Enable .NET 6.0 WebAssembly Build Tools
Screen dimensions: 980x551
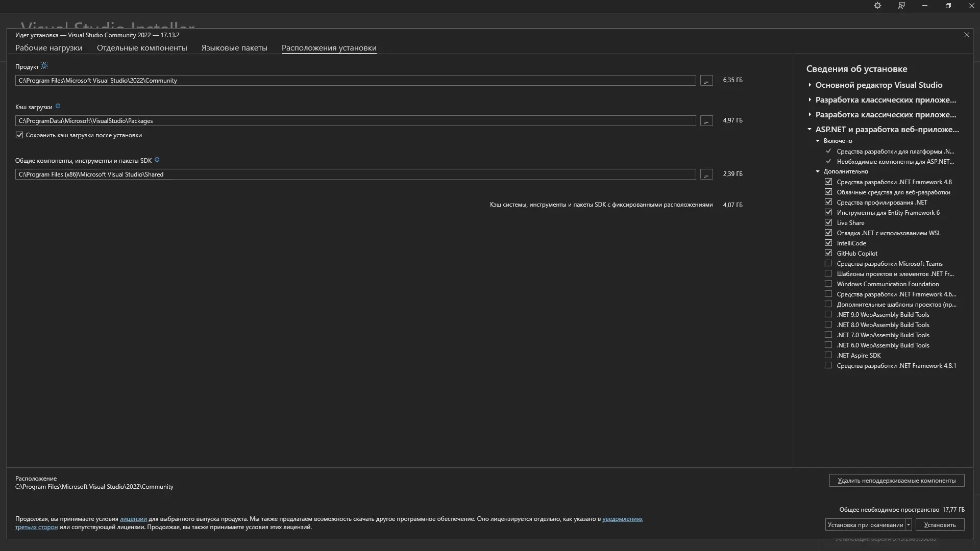point(828,345)
